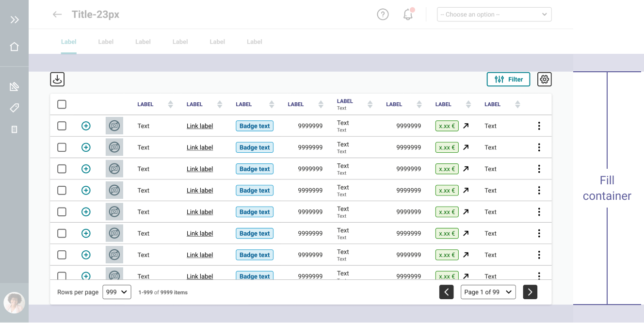
Task: Click the download icon above the table
Action: [x=57, y=79]
